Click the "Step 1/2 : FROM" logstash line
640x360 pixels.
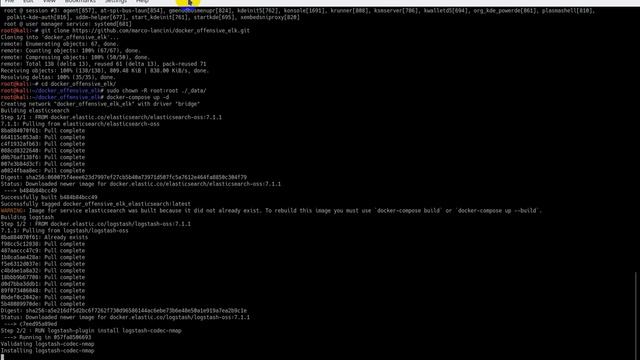point(96,224)
